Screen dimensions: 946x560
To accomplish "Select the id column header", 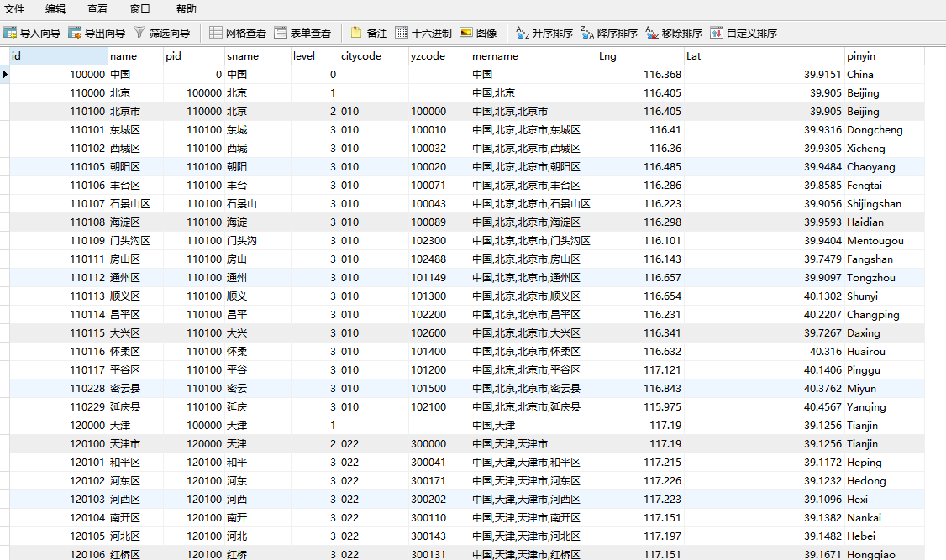I will 59,56.
